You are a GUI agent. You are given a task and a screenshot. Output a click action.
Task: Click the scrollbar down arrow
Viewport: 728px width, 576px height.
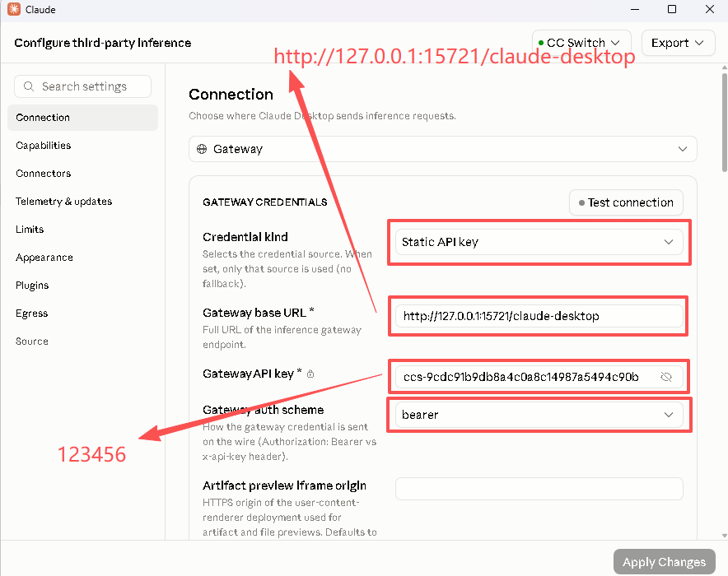724,536
